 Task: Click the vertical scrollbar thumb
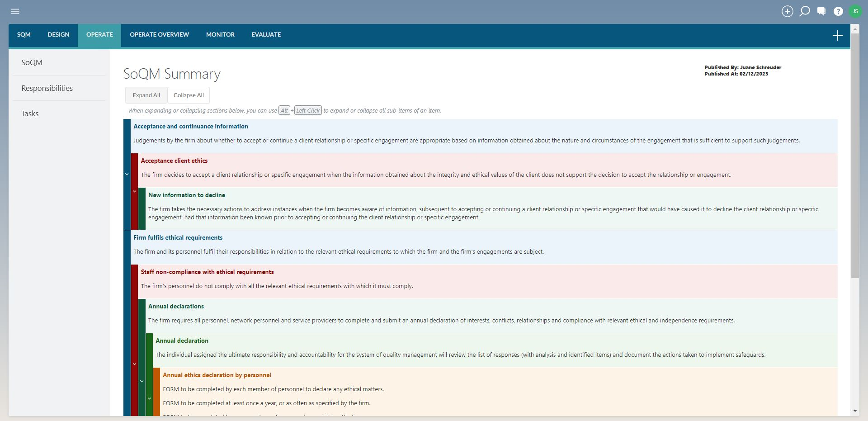tap(855, 156)
